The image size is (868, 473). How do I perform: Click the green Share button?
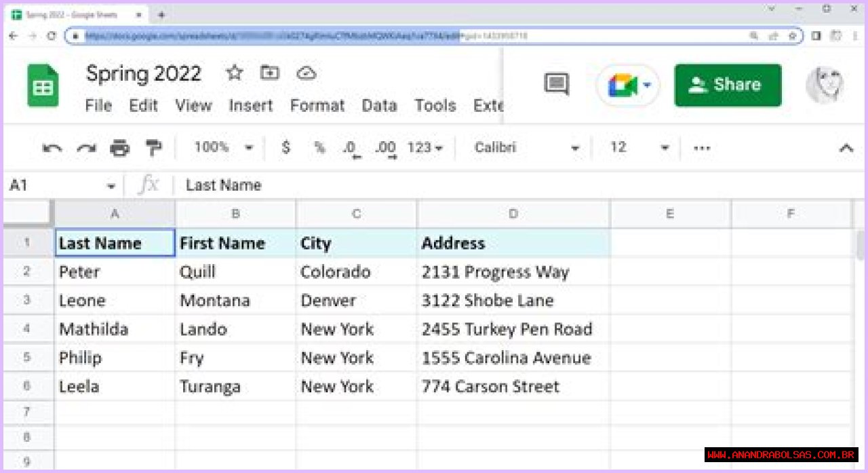727,86
